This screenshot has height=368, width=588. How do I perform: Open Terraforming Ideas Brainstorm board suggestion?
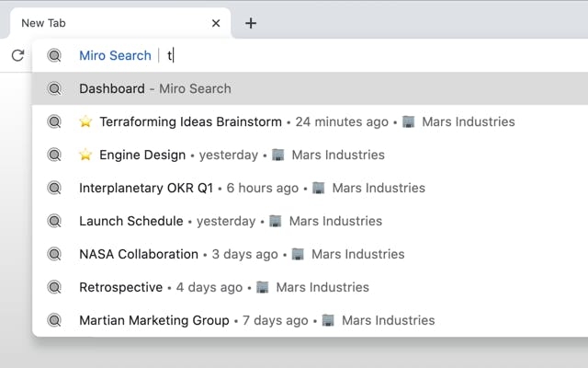[310, 121]
